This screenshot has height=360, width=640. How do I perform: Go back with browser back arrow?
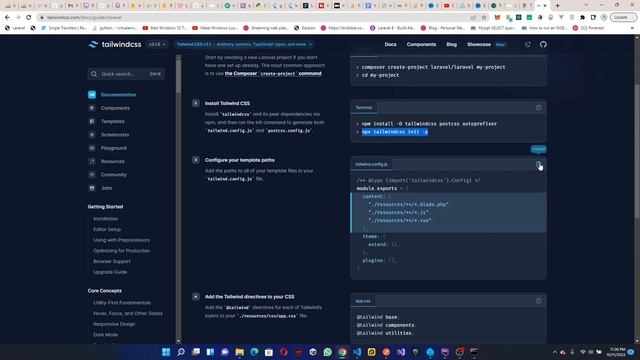pos(7,18)
